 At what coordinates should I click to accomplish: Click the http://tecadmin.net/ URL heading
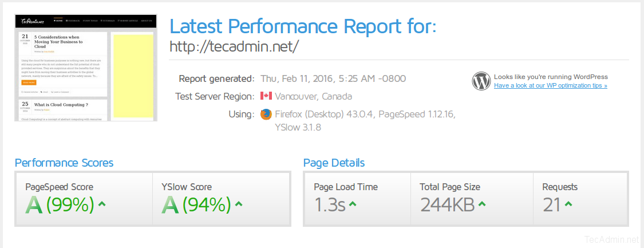235,46
